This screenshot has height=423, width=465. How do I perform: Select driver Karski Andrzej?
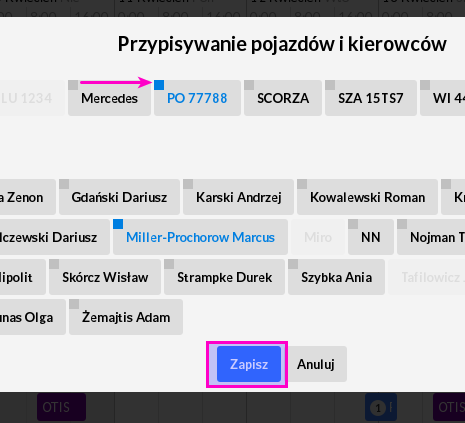point(238,197)
